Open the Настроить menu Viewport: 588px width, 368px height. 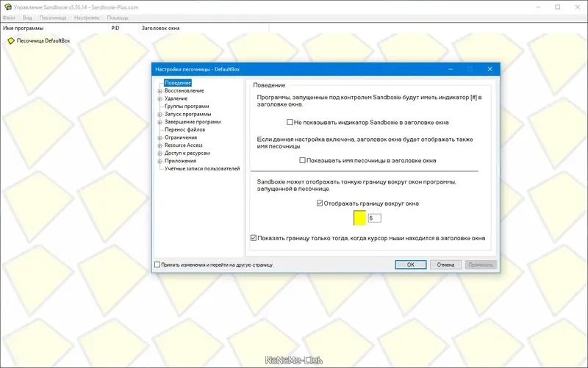pyautogui.click(x=87, y=18)
